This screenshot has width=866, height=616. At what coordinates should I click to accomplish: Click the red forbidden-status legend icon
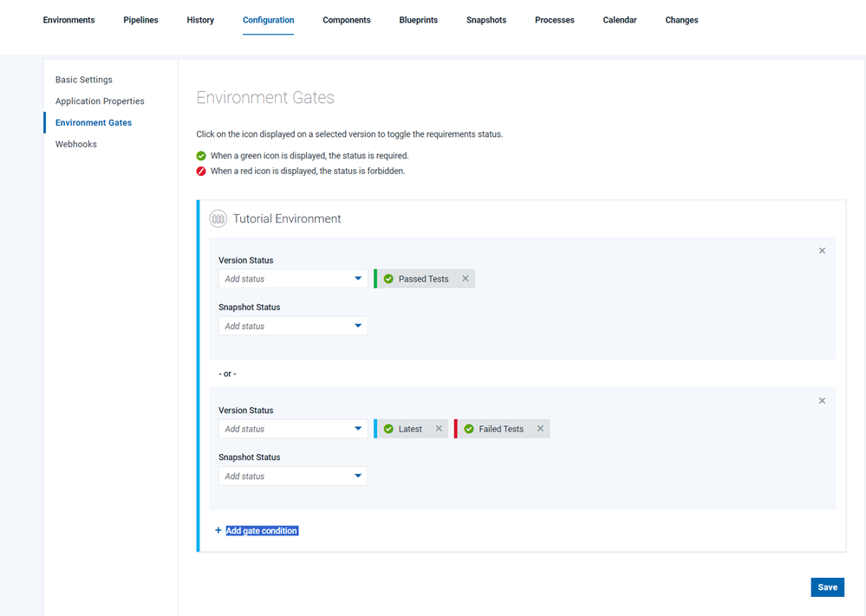(x=200, y=171)
